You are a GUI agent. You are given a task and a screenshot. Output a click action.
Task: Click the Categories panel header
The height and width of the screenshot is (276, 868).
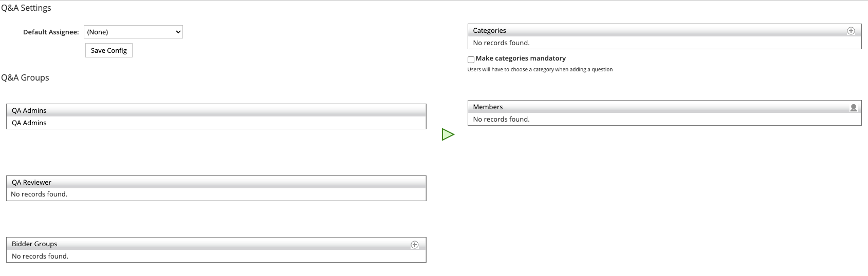coord(664,30)
